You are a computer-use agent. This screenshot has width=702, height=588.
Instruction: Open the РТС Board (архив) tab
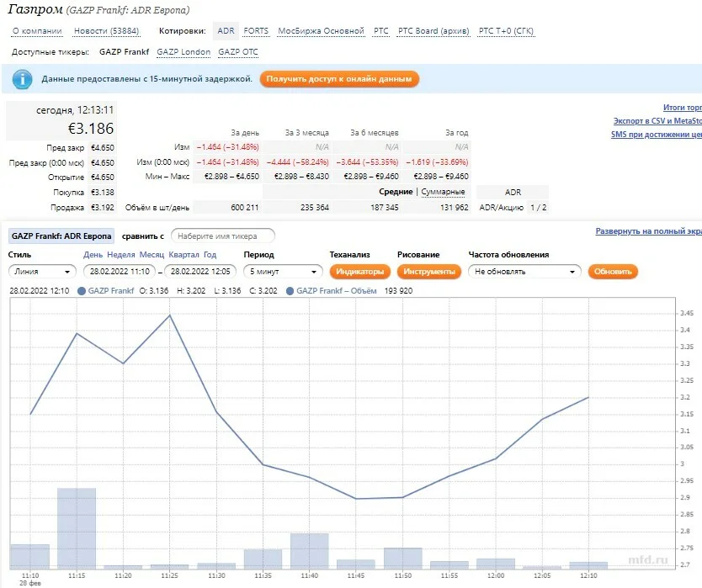point(433,31)
